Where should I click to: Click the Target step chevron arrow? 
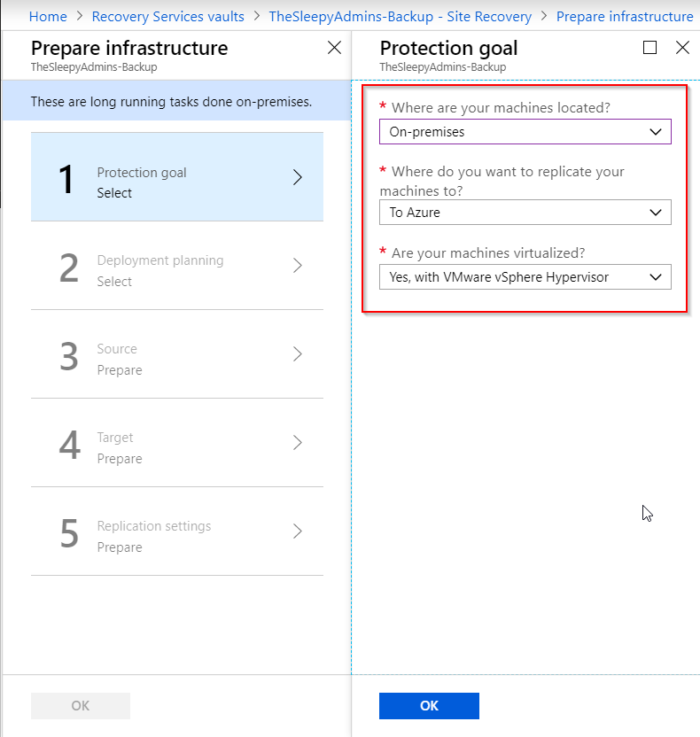click(x=298, y=443)
